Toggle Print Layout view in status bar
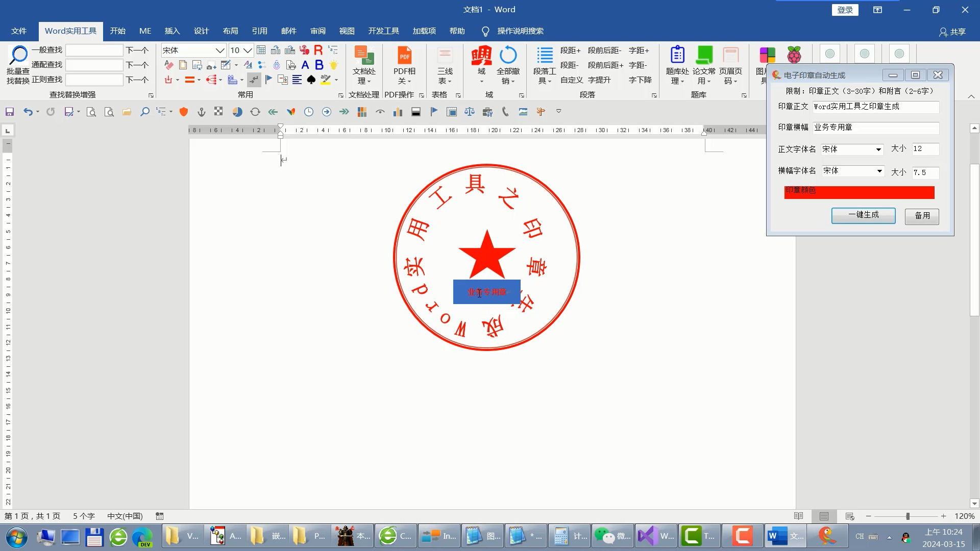 (824, 516)
